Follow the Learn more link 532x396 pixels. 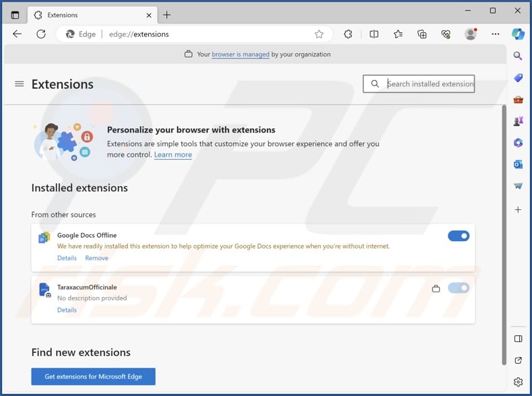pos(173,155)
